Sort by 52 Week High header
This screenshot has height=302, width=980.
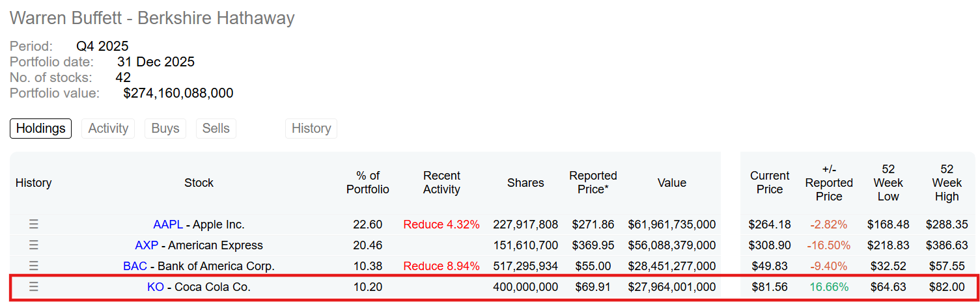(x=947, y=183)
